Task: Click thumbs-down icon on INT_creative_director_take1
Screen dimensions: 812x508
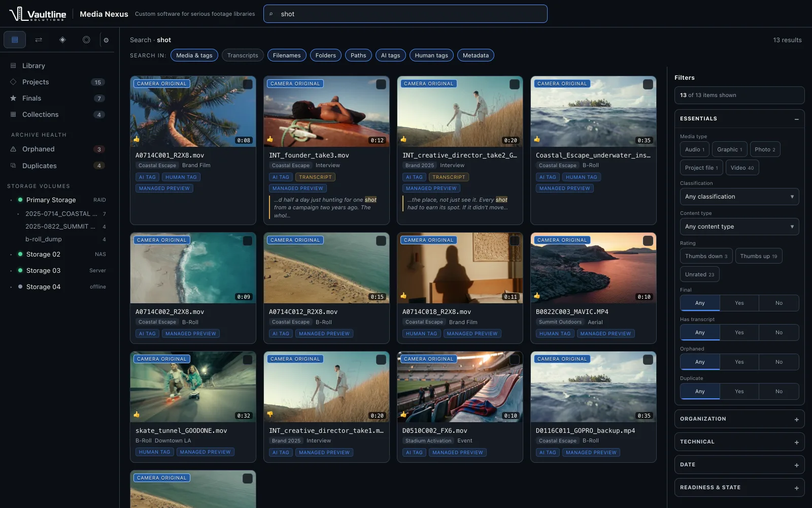Action: coord(270,415)
